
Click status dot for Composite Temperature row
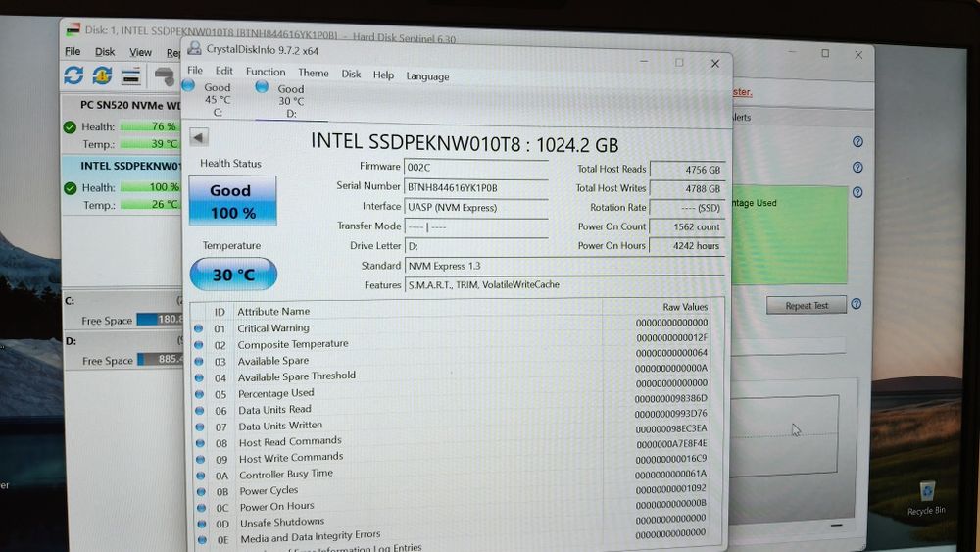(199, 344)
